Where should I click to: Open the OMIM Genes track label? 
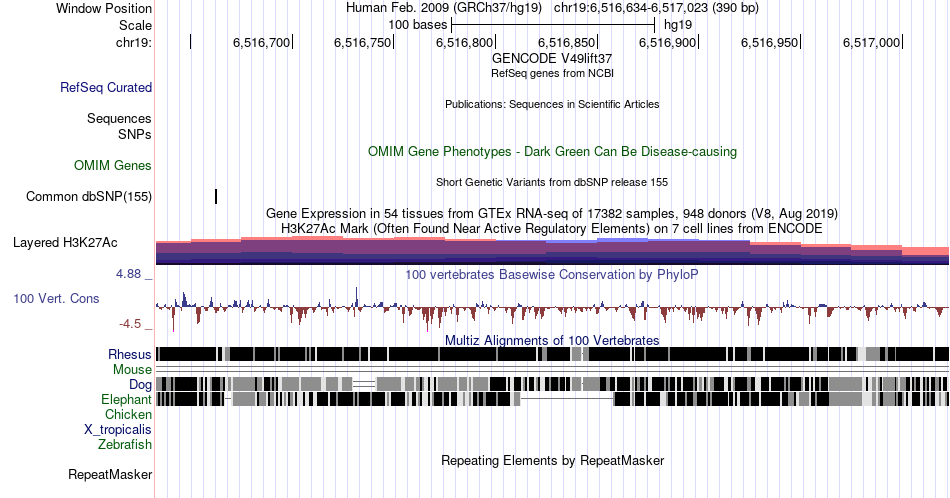[112, 165]
